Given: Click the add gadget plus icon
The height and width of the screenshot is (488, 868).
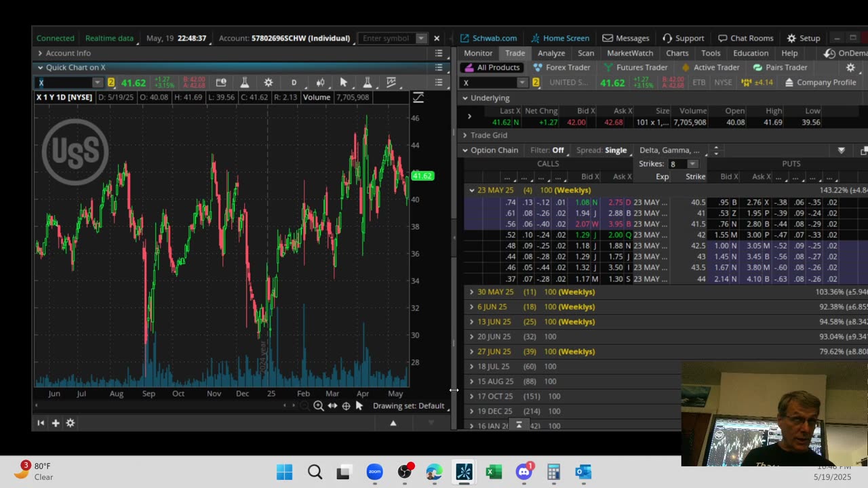Looking at the screenshot, I should click(x=56, y=423).
